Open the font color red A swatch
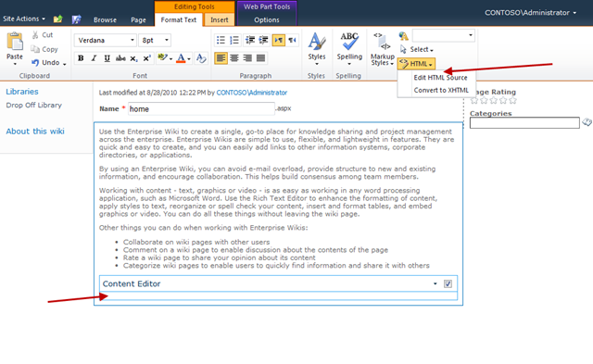593x364 pixels. (182, 58)
